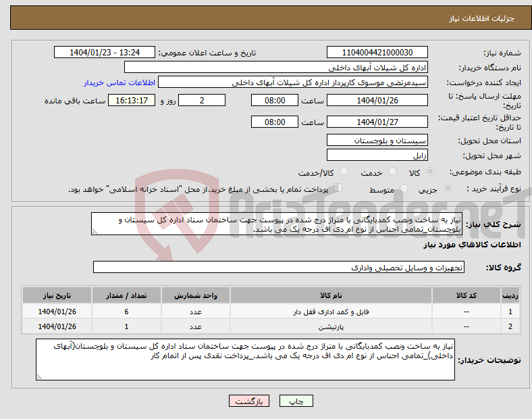Click the چاپ (print) button
The height and width of the screenshot is (419, 532).
[296, 401]
